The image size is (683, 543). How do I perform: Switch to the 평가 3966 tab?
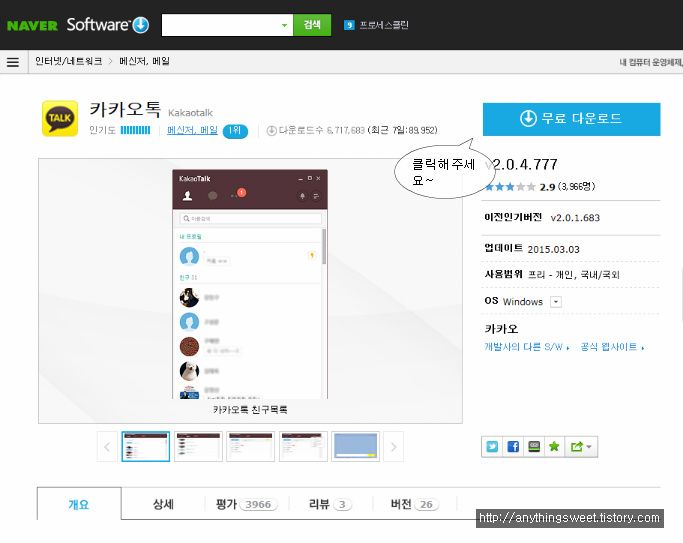click(x=247, y=504)
